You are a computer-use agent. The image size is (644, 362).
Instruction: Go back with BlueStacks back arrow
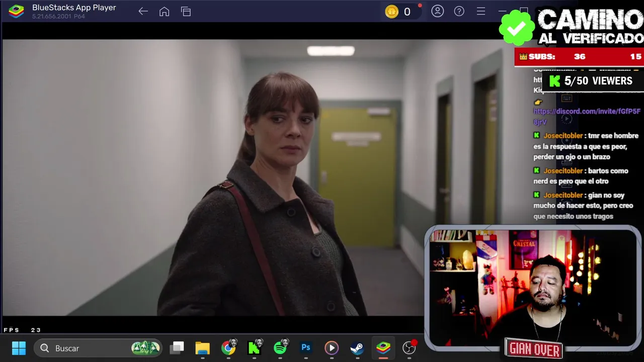[143, 12]
